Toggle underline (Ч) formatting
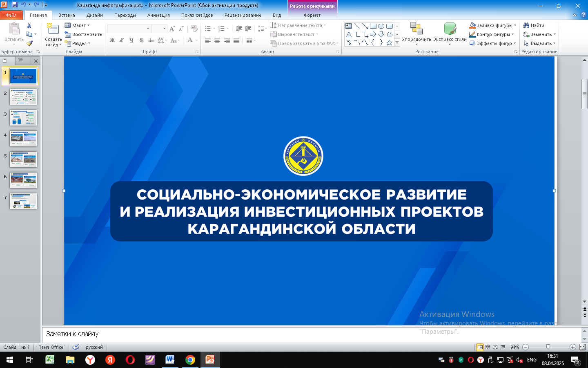 click(x=131, y=40)
